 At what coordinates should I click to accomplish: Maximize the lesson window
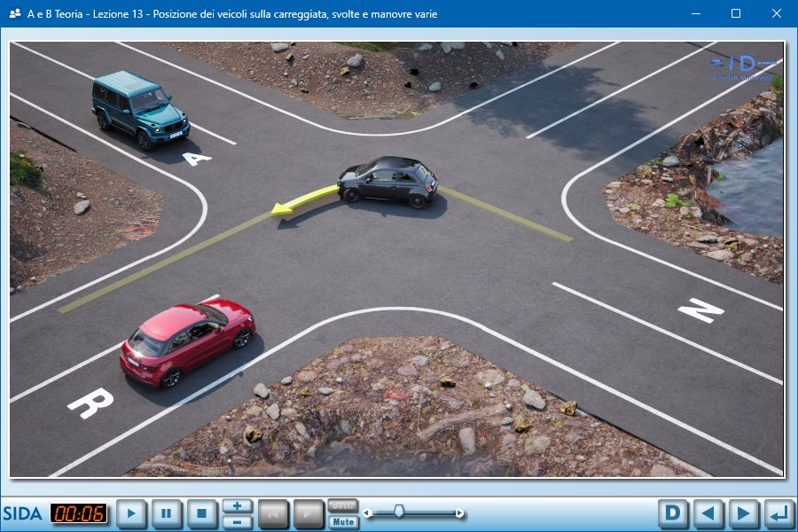[736, 14]
